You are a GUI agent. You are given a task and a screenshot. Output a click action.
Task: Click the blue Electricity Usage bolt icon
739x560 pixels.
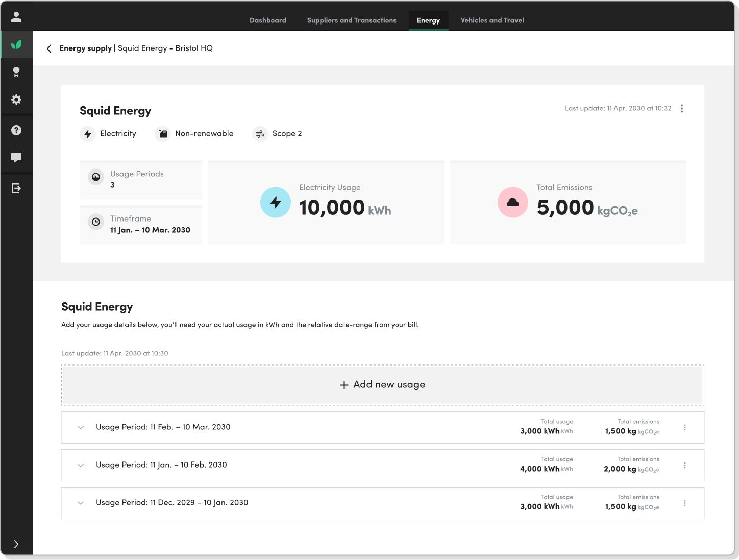coord(276,203)
